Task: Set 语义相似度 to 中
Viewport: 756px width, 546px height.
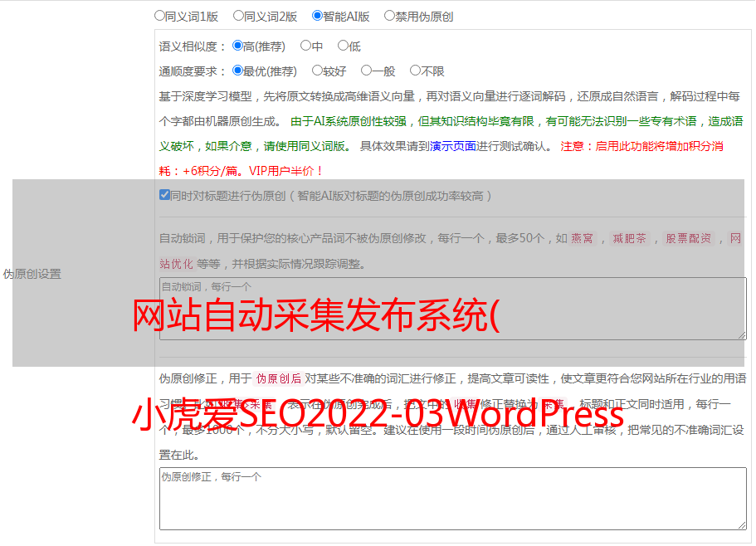Action: click(305, 46)
